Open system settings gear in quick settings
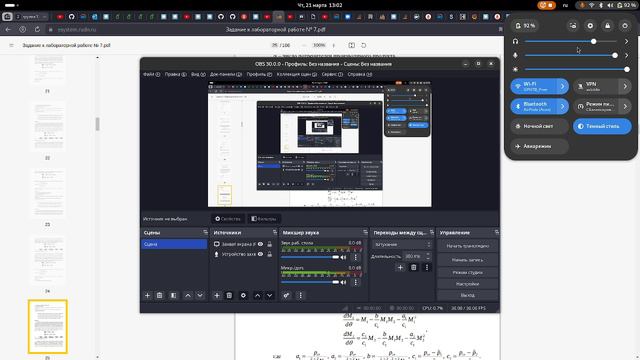This screenshot has height=360, width=640. [x=590, y=26]
